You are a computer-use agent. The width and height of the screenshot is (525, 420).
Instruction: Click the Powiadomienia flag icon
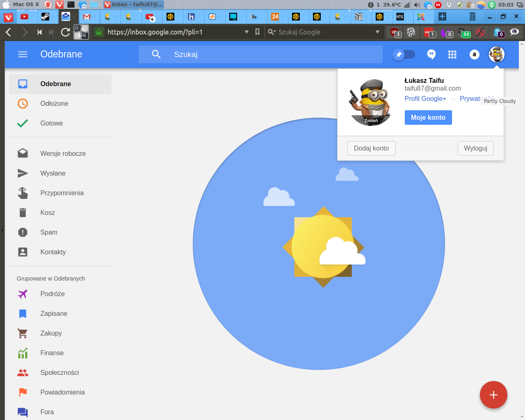23,392
